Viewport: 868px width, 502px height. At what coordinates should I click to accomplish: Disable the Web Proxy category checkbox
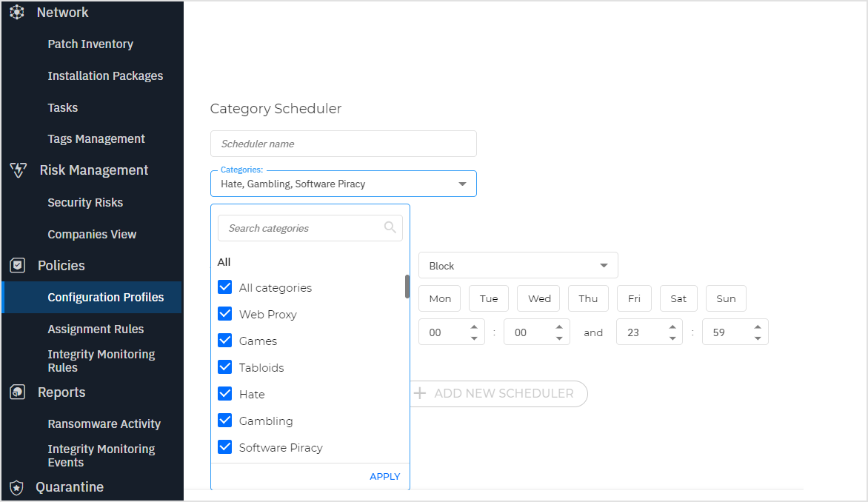tap(224, 314)
